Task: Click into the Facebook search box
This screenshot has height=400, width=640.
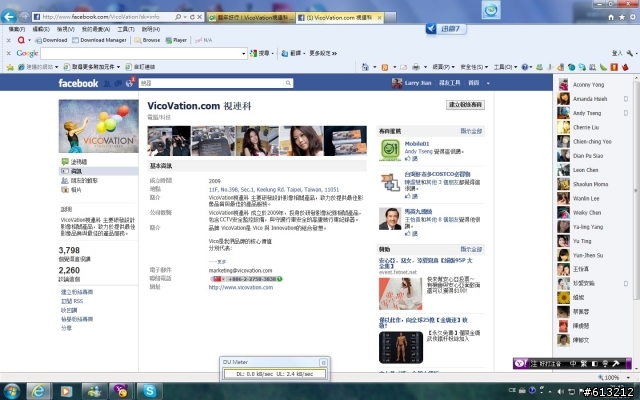Action: coord(211,83)
